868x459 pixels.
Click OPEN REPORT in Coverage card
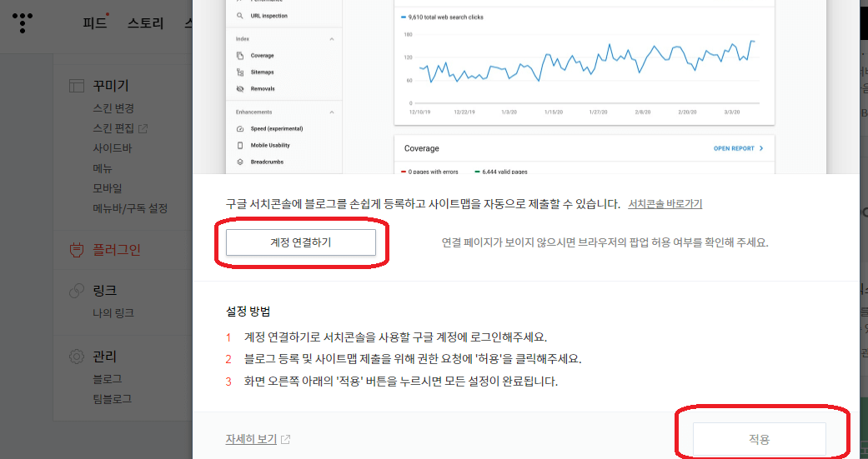(x=734, y=149)
